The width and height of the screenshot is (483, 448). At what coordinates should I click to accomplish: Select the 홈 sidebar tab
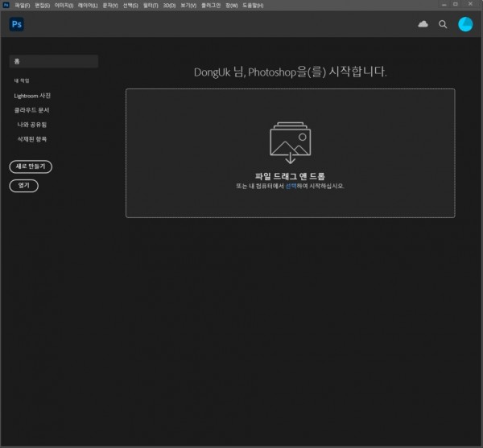(54, 61)
